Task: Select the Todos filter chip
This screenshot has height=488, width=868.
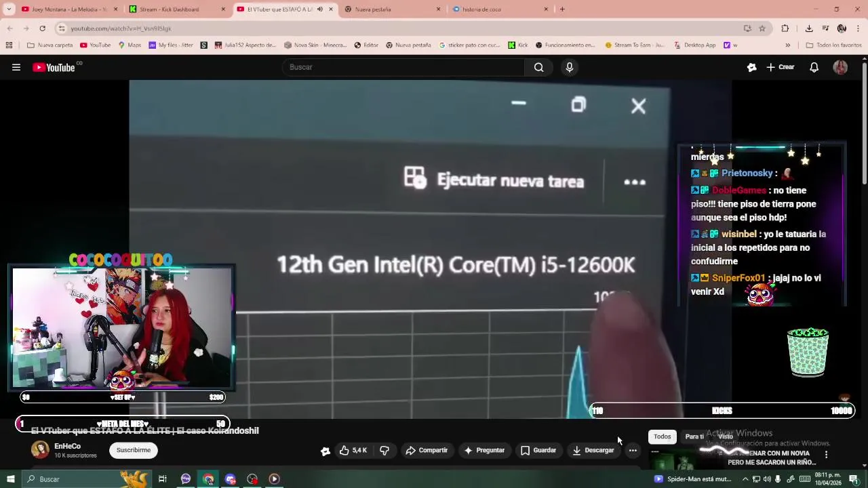Action: 662,436
